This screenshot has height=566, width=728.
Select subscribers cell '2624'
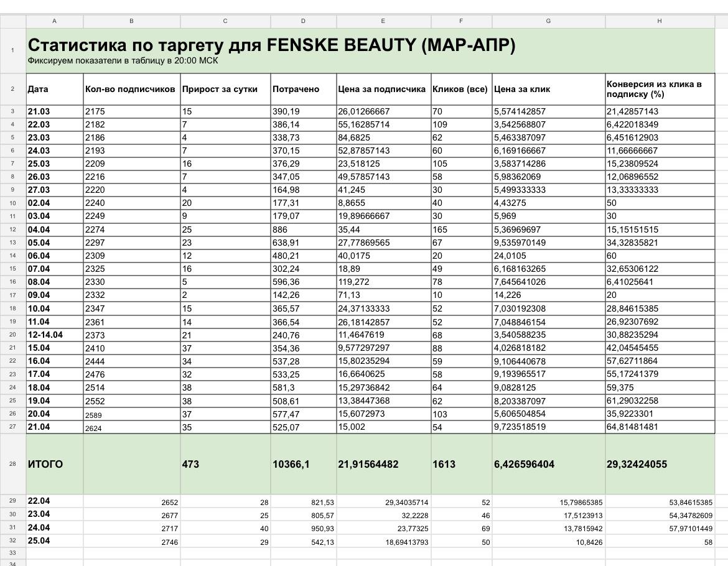tap(132, 427)
